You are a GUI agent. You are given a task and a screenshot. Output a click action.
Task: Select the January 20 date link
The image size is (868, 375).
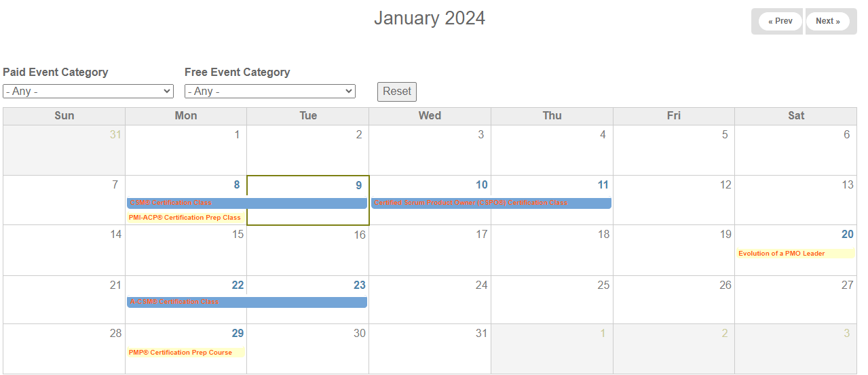pos(848,235)
